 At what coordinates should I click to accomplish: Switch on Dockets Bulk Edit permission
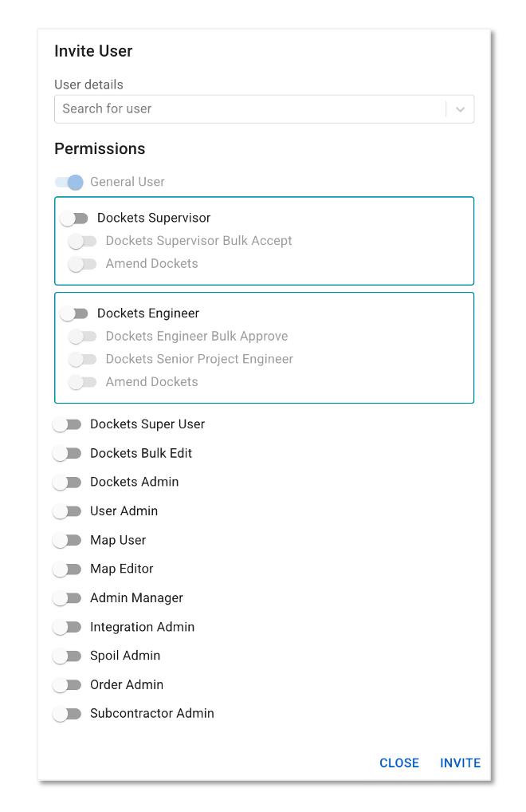67,454
